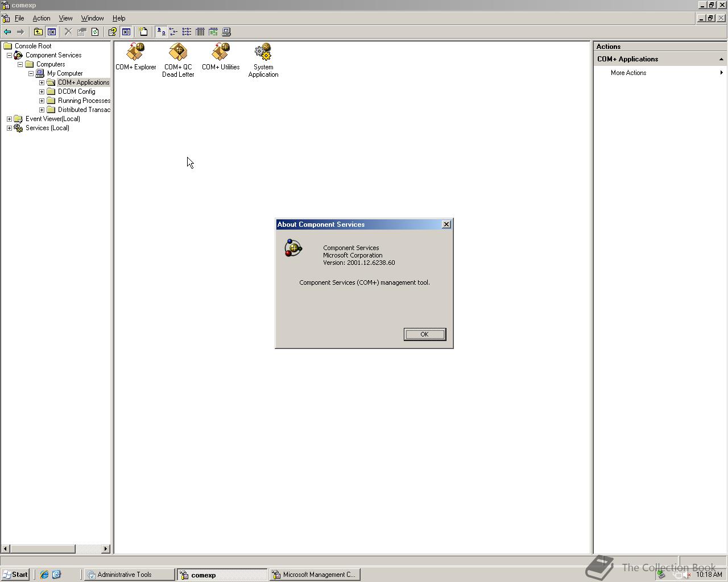Click the computer icon in toolbar

tap(226, 32)
